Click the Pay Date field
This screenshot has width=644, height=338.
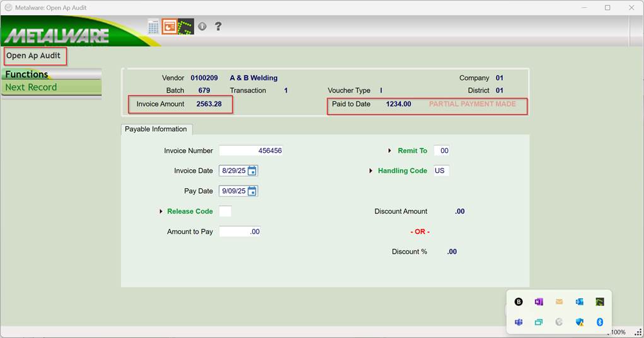tap(234, 191)
